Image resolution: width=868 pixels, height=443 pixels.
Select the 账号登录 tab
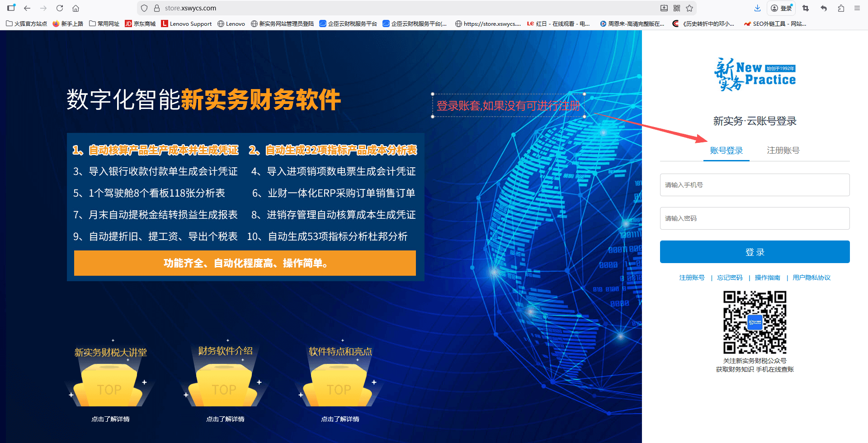(726, 151)
